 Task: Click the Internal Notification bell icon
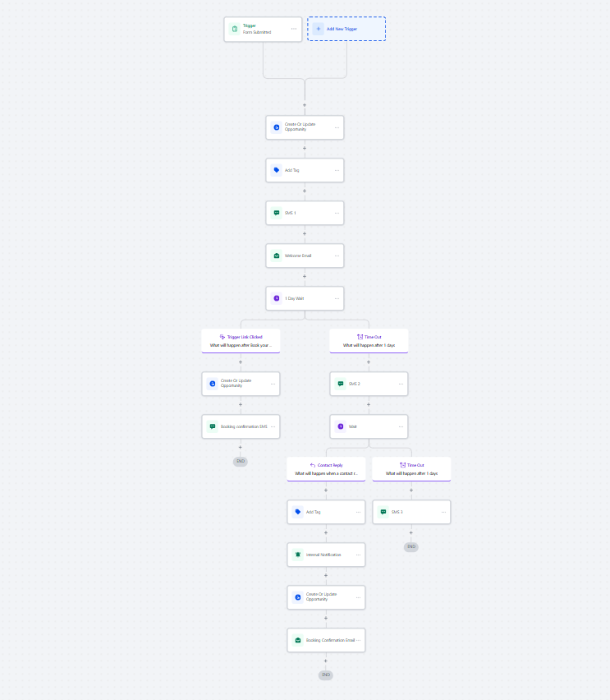[x=298, y=555]
